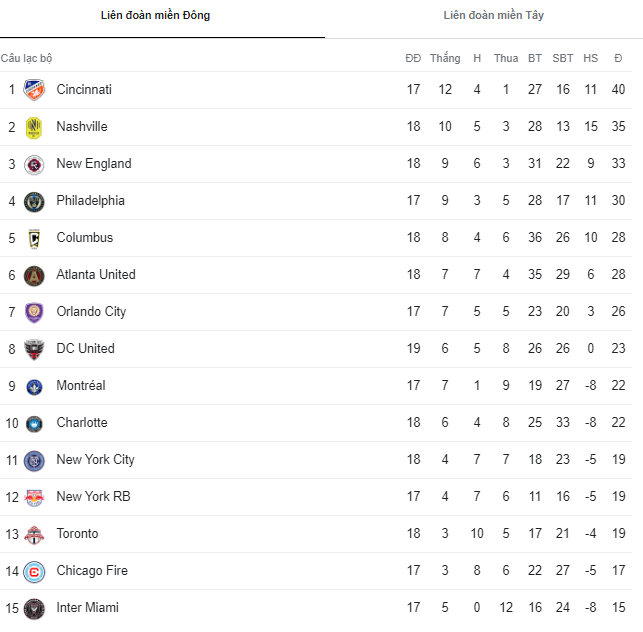Image resolution: width=643 pixels, height=632 pixels.
Task: Click the Nashville team logo
Action: point(34,127)
